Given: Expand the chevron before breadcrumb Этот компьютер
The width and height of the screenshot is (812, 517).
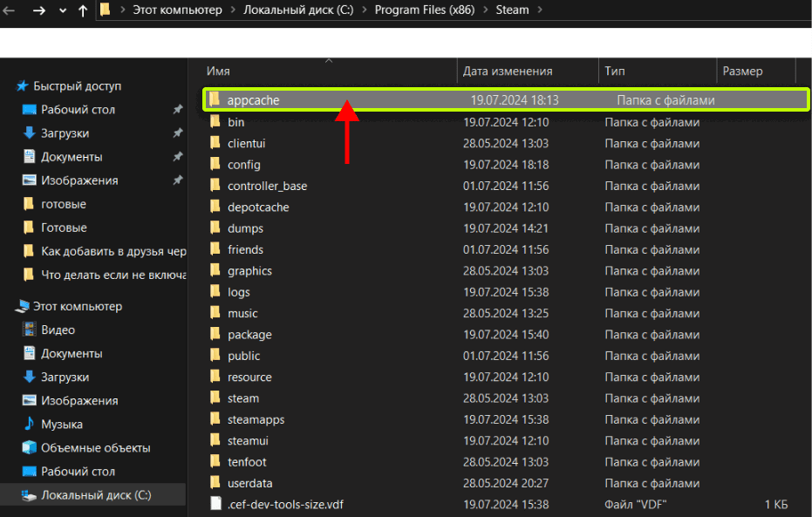Looking at the screenshot, I should click(122, 10).
